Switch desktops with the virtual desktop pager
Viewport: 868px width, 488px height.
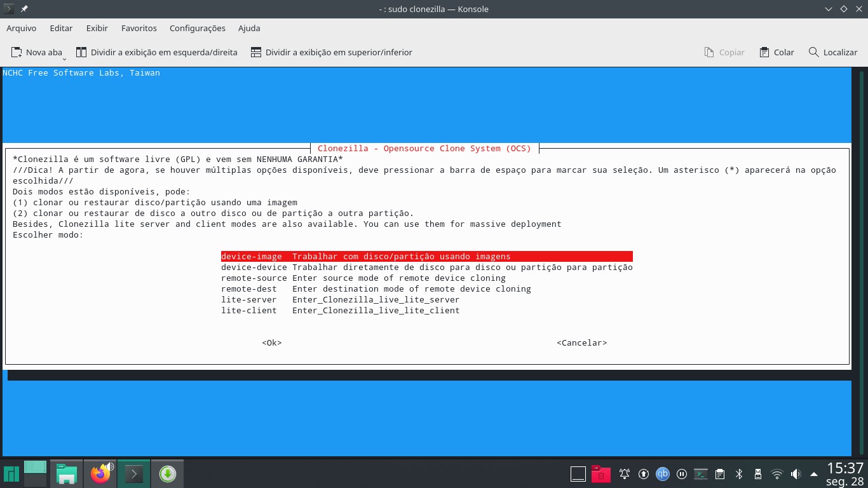[x=35, y=474]
